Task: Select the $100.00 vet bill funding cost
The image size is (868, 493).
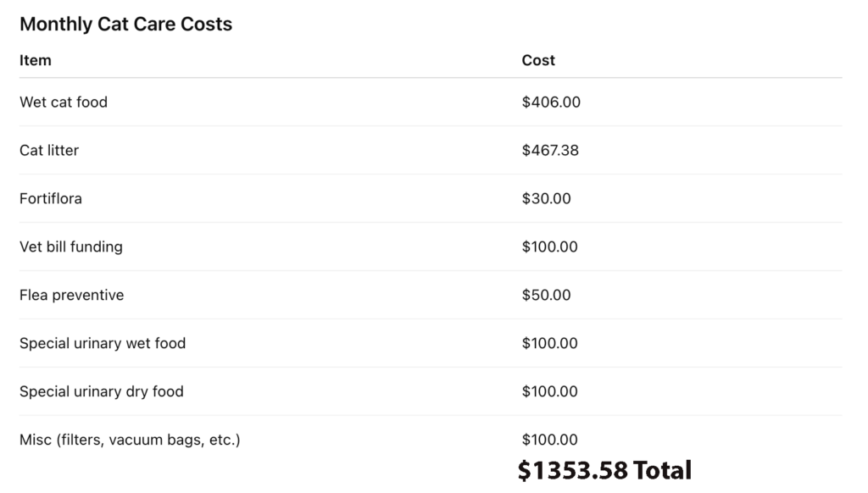Action: pos(550,247)
